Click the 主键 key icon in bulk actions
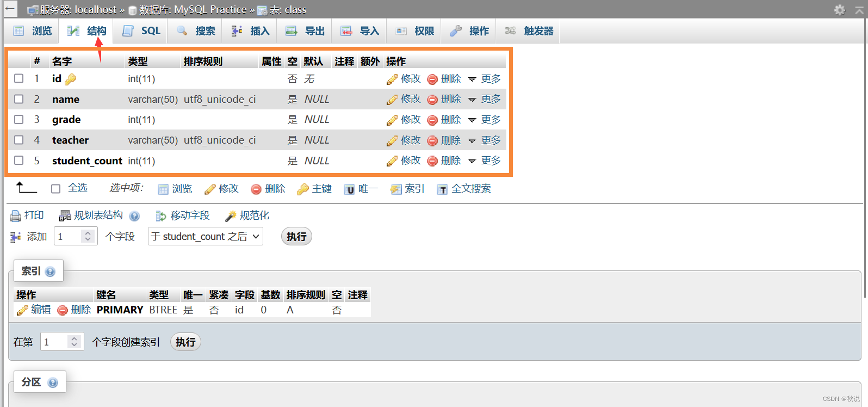The image size is (868, 407). click(x=302, y=189)
